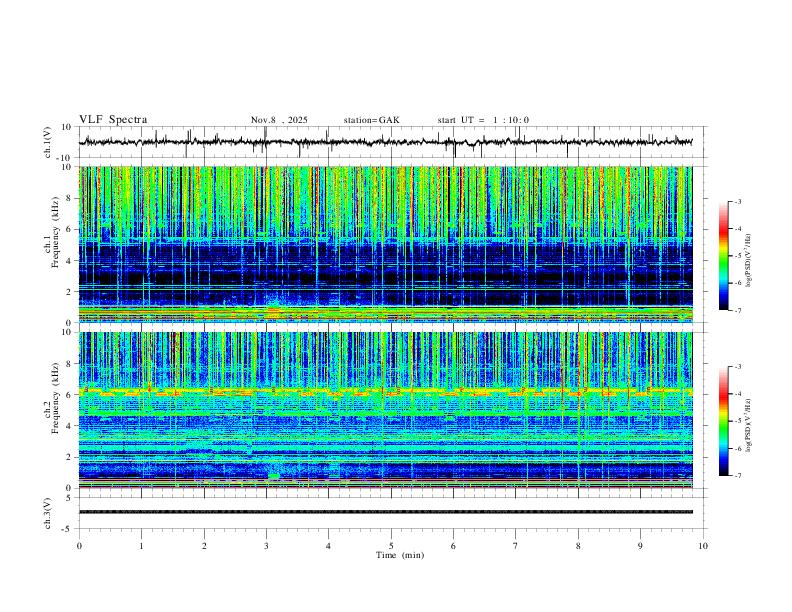Click the "5" tick on the Time axis

[391, 546]
